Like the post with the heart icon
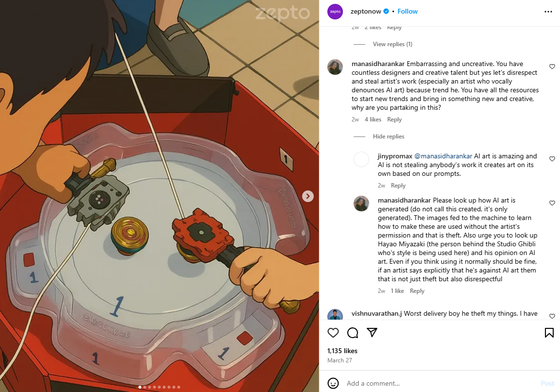560x392 pixels. [333, 333]
